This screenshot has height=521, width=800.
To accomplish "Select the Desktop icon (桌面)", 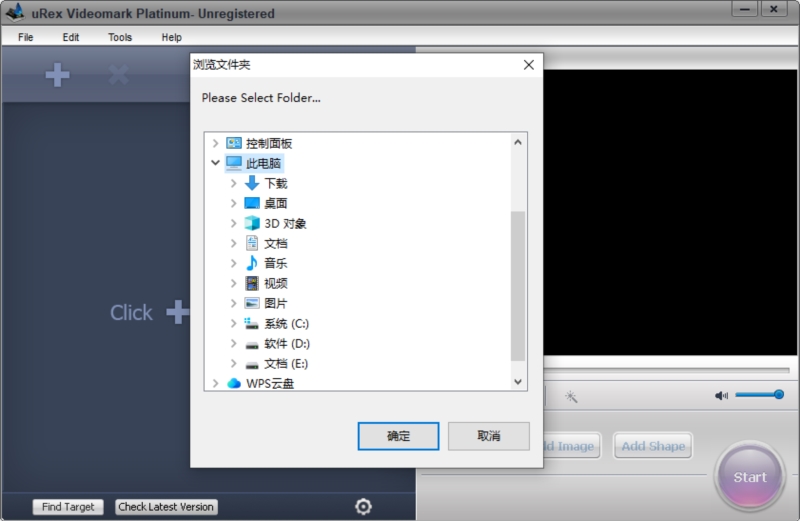I will point(252,203).
